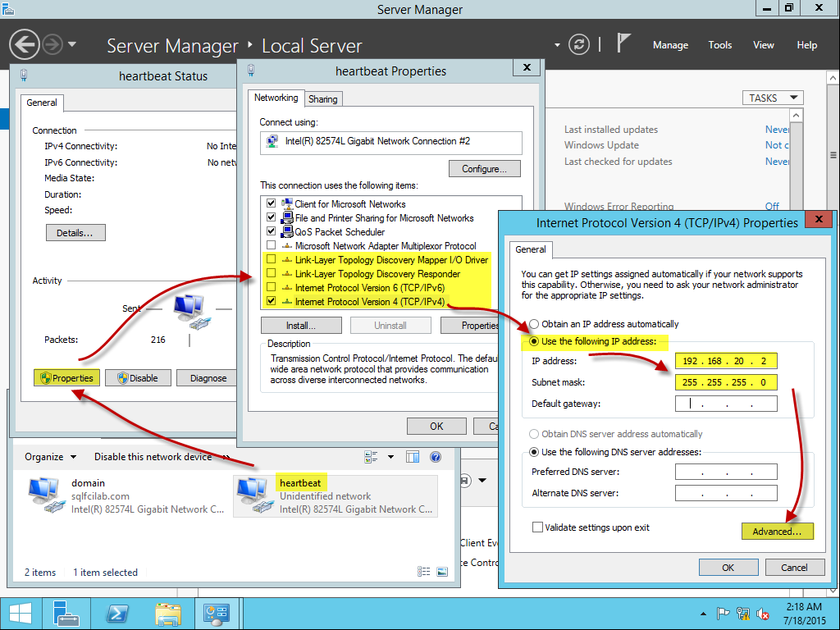This screenshot has width=840, height=630.
Task: Enable Link-Layer Topology Discovery Responder checkbox
Action: click(271, 273)
